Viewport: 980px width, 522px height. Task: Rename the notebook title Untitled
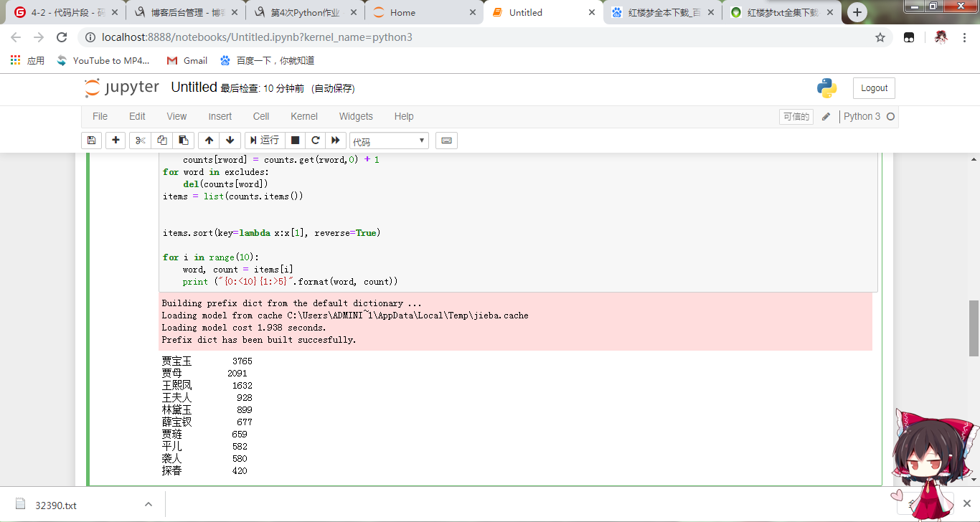[194, 87]
